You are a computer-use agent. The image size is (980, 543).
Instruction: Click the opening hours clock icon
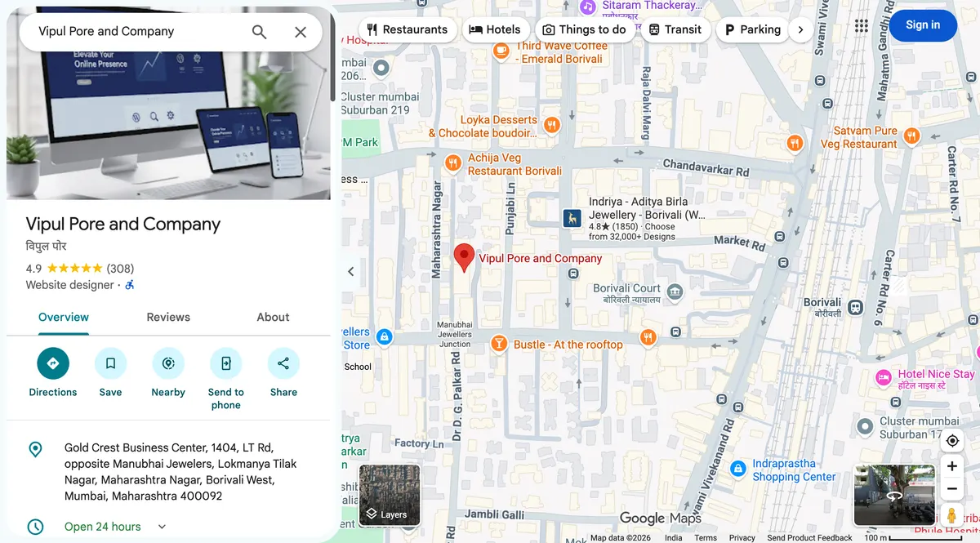pos(35,527)
